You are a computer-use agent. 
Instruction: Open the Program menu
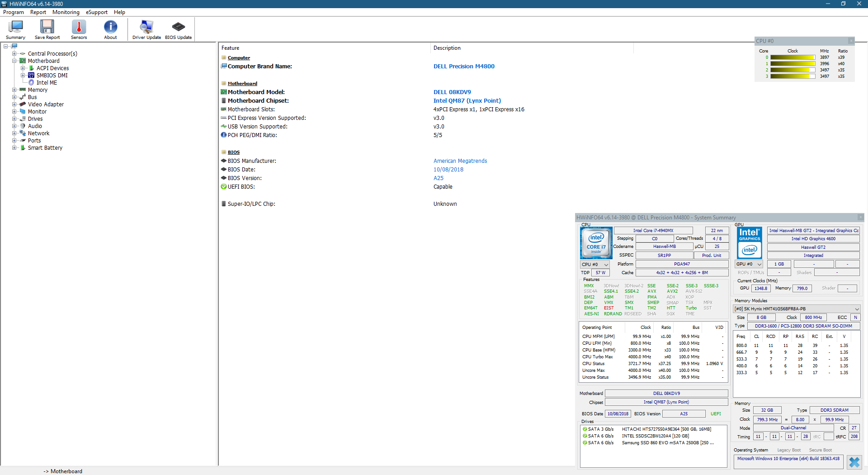(14, 12)
